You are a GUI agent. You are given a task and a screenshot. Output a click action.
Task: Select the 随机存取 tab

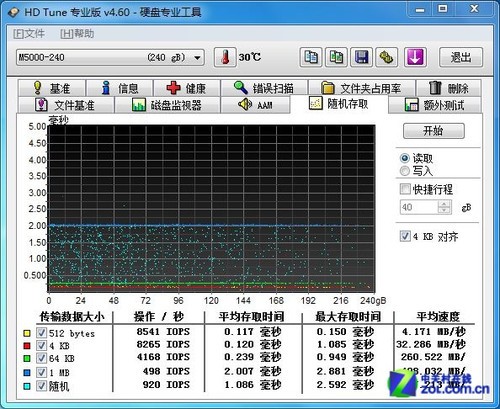click(339, 104)
